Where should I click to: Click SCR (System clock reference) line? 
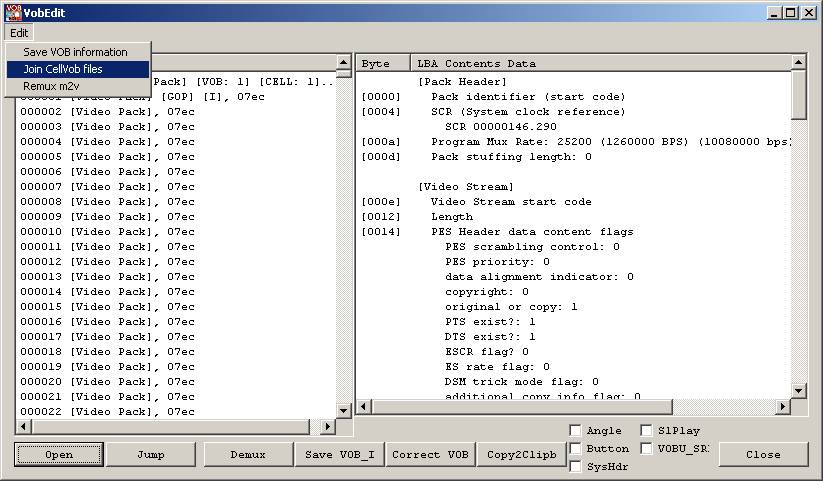click(x=528, y=112)
